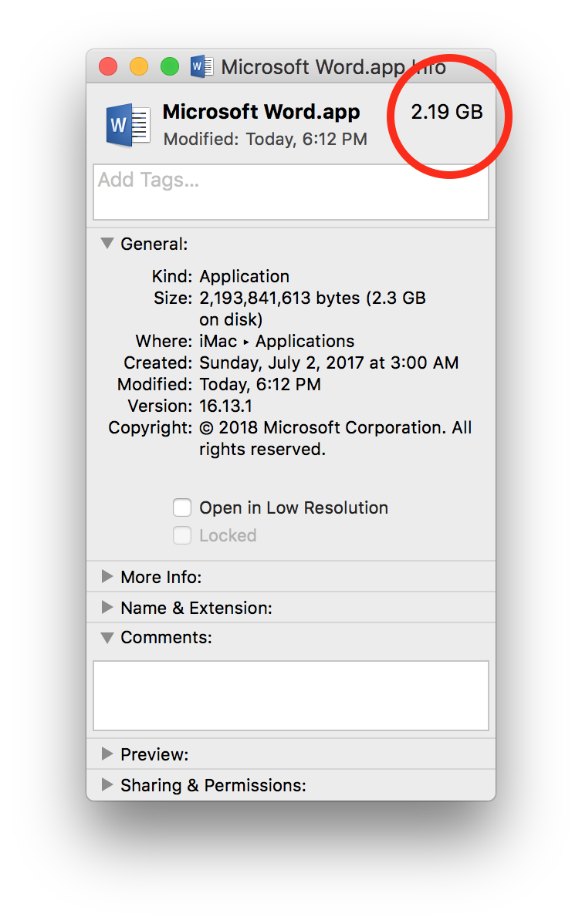The image size is (582, 924).
Task: Expand the More Info section
Action: (x=107, y=576)
